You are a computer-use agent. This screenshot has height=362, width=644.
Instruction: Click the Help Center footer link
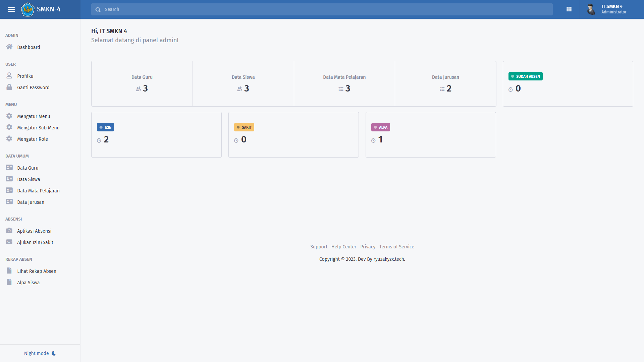343,247
